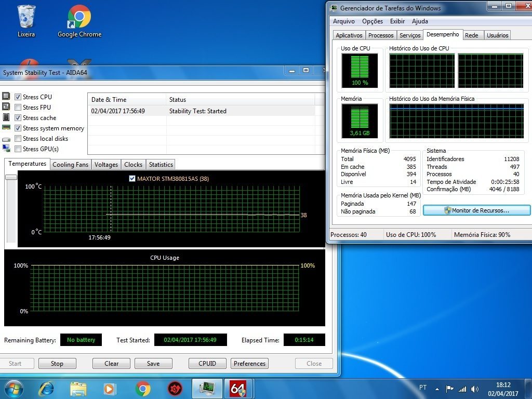532x399 pixels.
Task: Switch to Aplicativos tab
Action: tap(349, 35)
